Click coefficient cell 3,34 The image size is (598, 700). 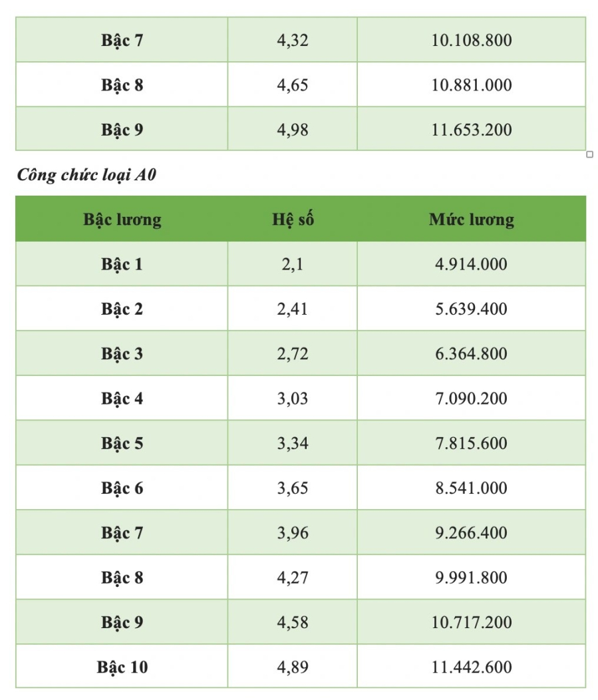292,443
